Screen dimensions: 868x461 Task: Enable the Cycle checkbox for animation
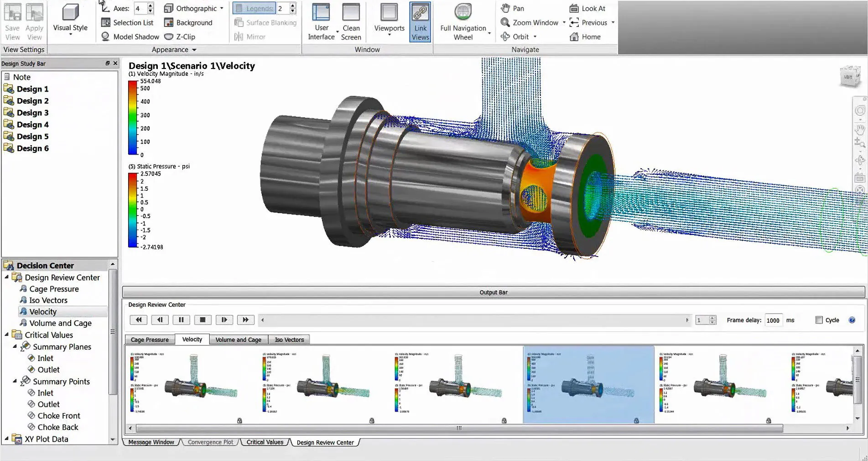(819, 320)
